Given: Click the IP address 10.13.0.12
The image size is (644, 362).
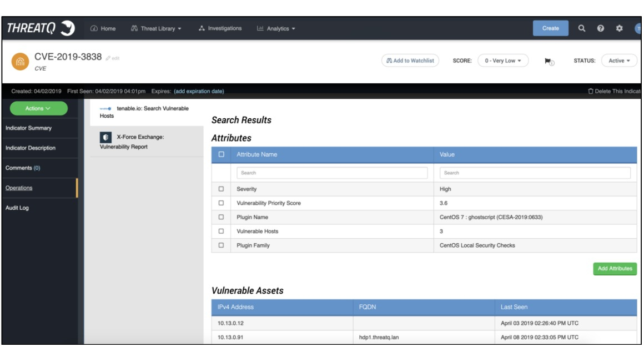Looking at the screenshot, I should (x=230, y=323).
